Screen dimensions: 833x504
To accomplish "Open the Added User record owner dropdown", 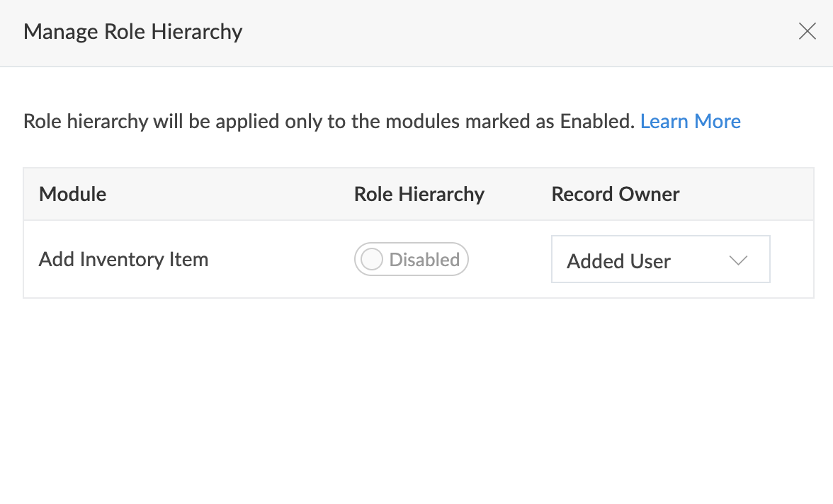I will [x=660, y=260].
